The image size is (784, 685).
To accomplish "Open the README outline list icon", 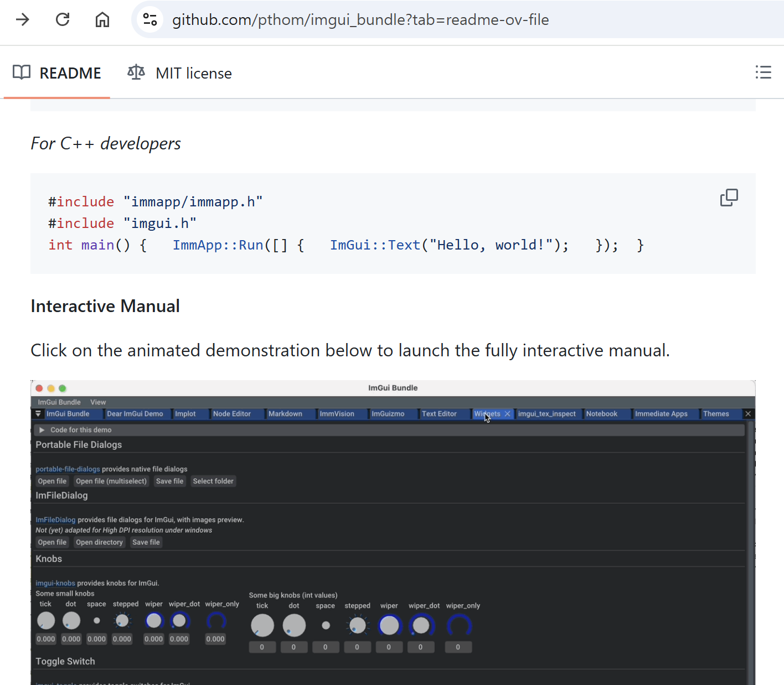I will [x=764, y=72].
